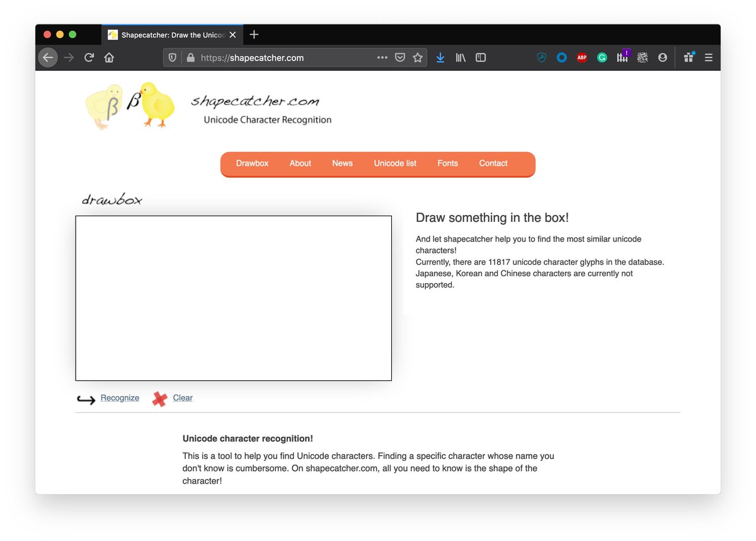756x541 pixels.
Task: Open the QR code extension
Action: 642,57
